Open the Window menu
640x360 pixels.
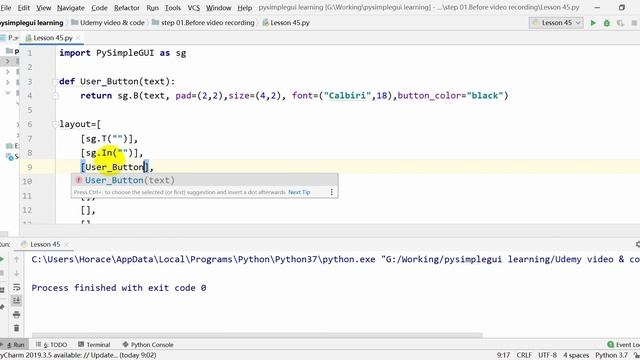[218, 8]
